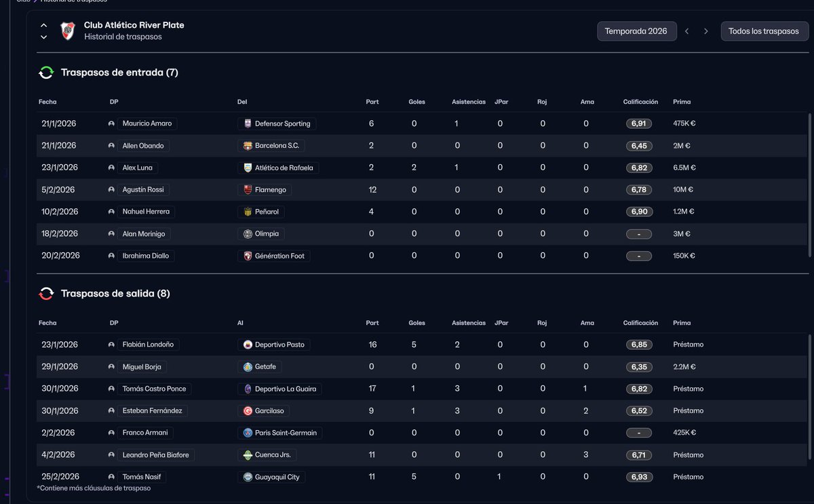Open Nahuel Herrera player profile
This screenshot has width=814, height=504.
[x=146, y=212]
